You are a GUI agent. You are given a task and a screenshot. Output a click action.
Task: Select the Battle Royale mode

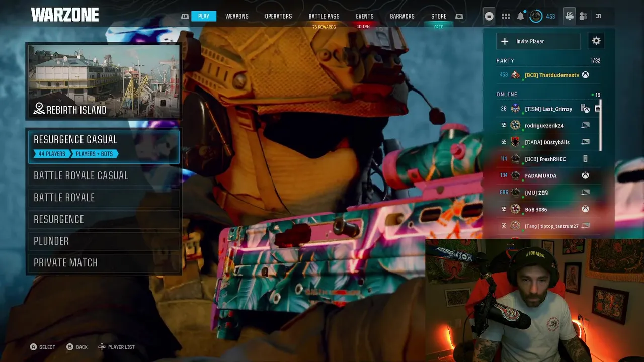[104, 197]
